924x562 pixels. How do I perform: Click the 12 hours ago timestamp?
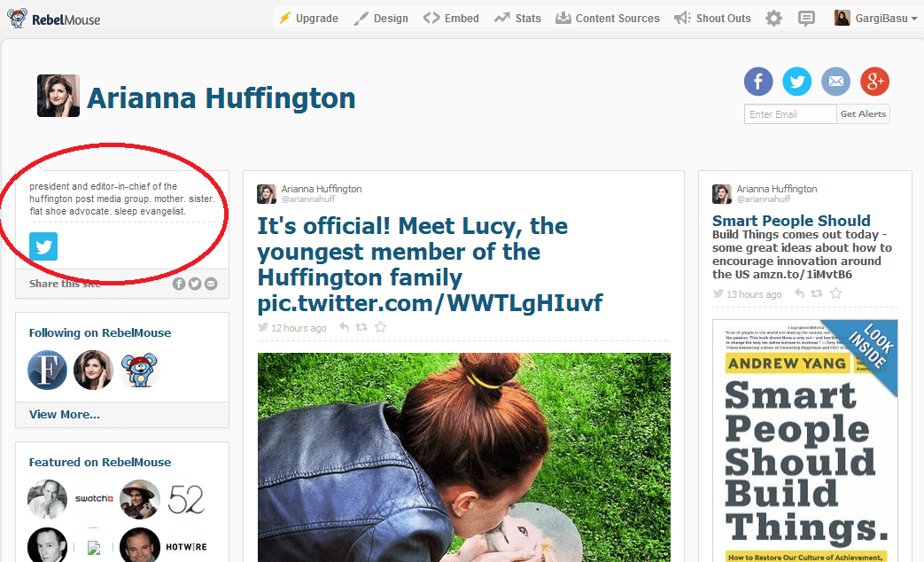coord(299,328)
